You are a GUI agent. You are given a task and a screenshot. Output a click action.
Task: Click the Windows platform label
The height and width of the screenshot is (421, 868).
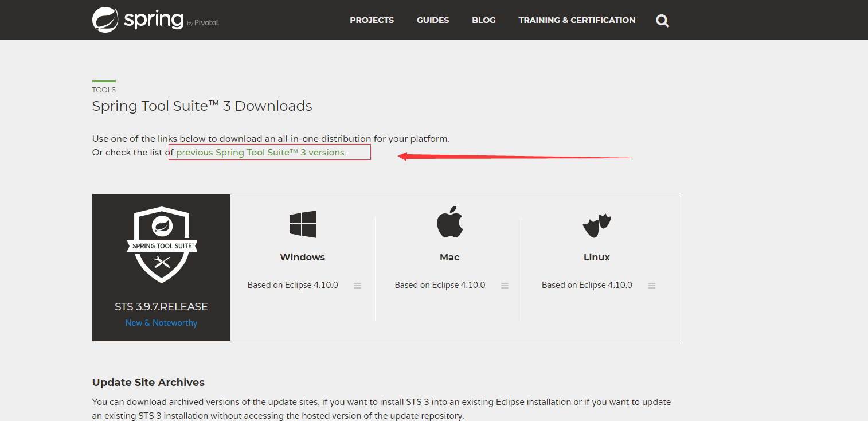303,257
